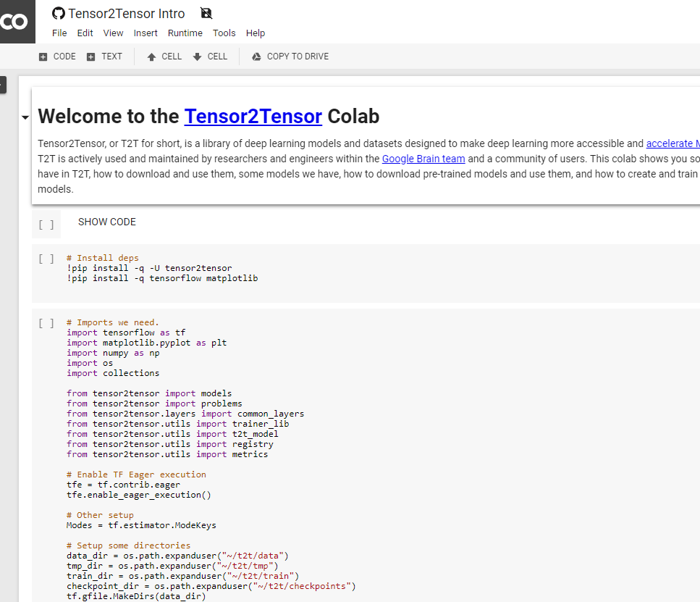Click the TEXT toolbar label
The height and width of the screenshot is (602, 700).
pos(111,57)
